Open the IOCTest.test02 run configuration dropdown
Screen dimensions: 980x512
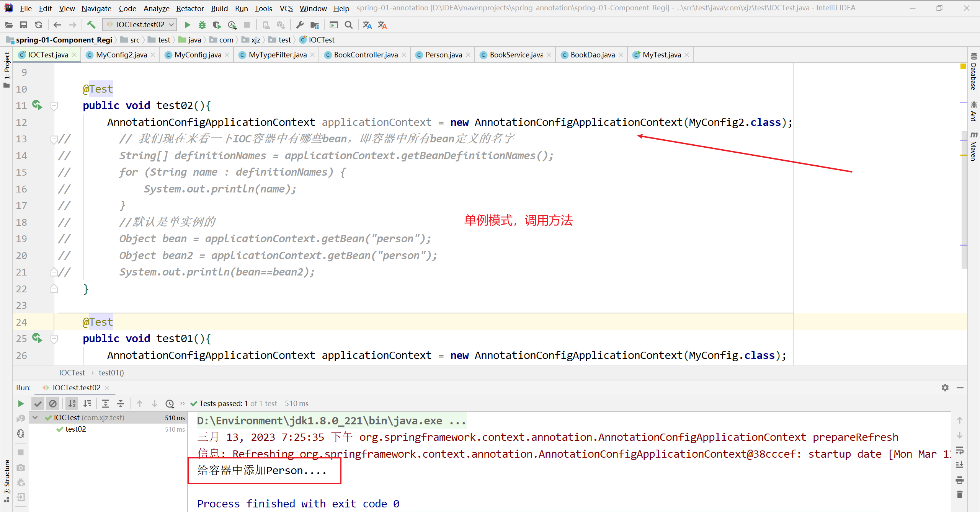point(140,25)
